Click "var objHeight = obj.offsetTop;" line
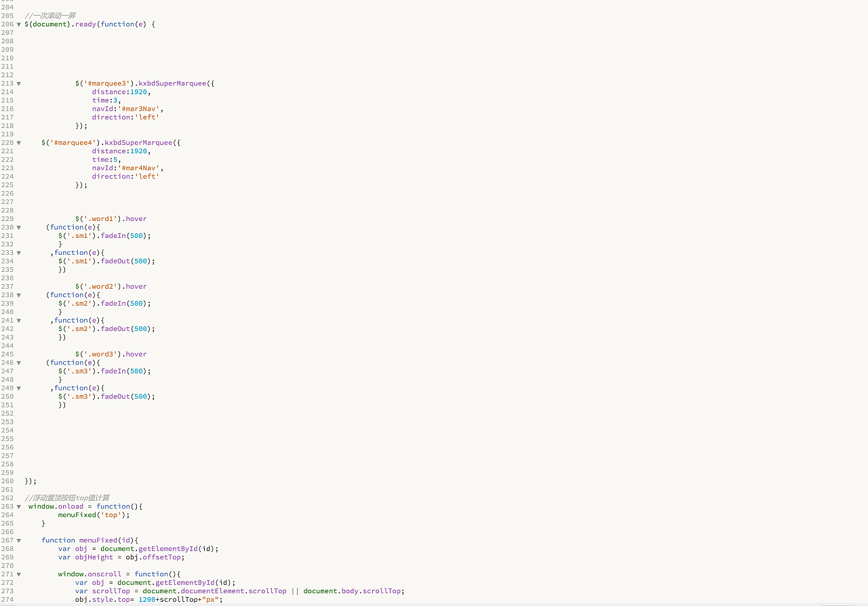The width and height of the screenshot is (868, 606). pos(121,557)
